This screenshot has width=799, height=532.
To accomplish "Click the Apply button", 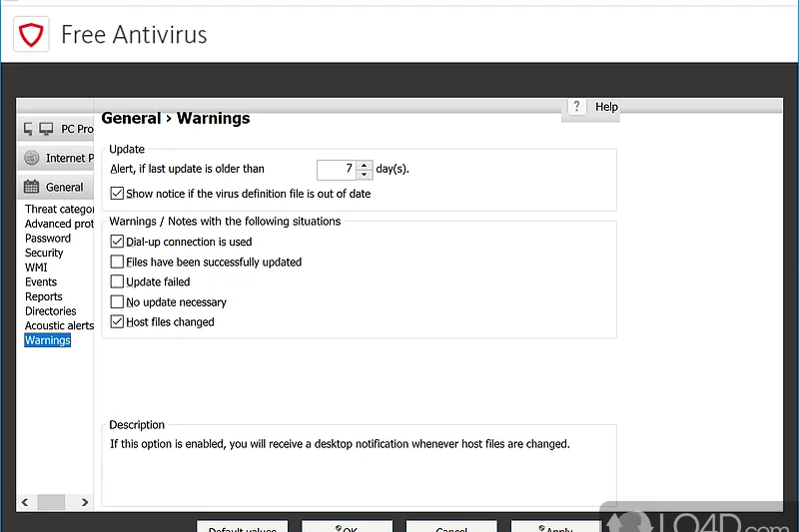I will [556, 526].
